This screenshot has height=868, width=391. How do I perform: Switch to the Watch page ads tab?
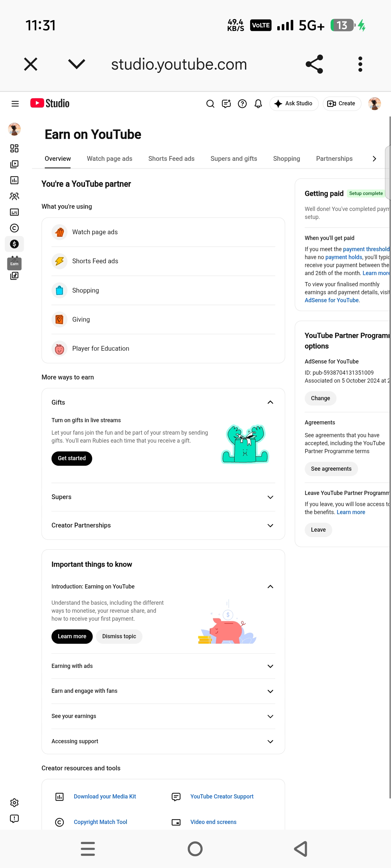point(110,159)
